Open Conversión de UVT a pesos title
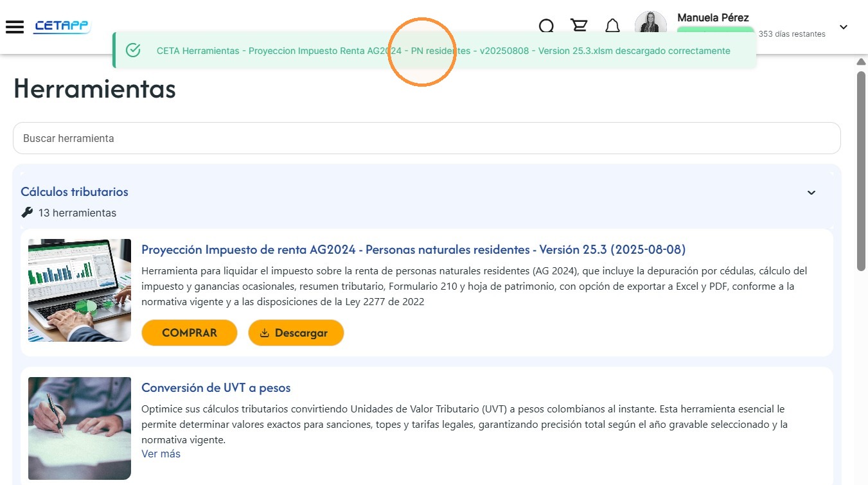This screenshot has width=868, height=485. (x=216, y=388)
